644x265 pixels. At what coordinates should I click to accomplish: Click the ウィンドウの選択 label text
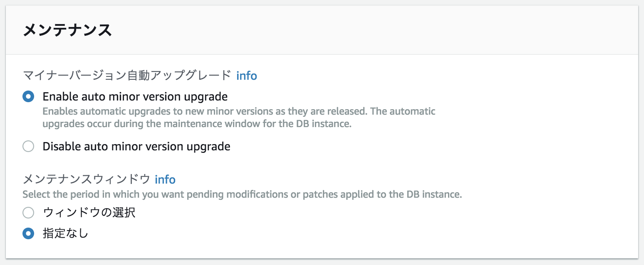pyautogui.click(x=89, y=213)
